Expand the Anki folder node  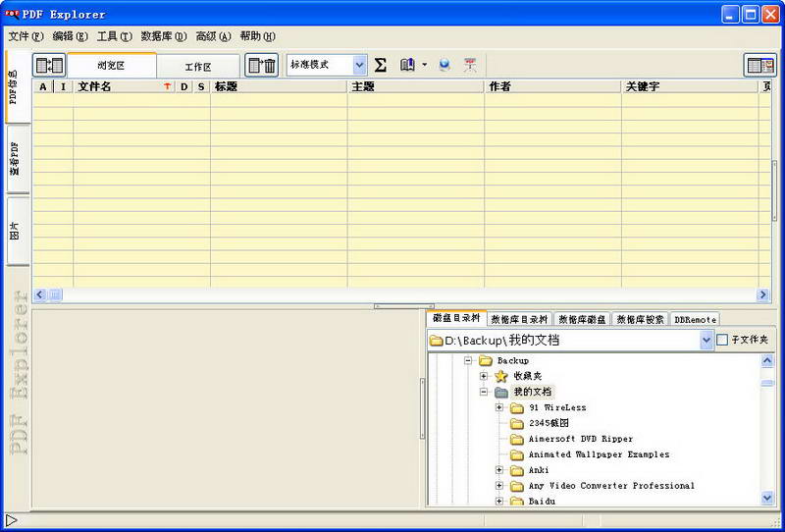point(499,470)
